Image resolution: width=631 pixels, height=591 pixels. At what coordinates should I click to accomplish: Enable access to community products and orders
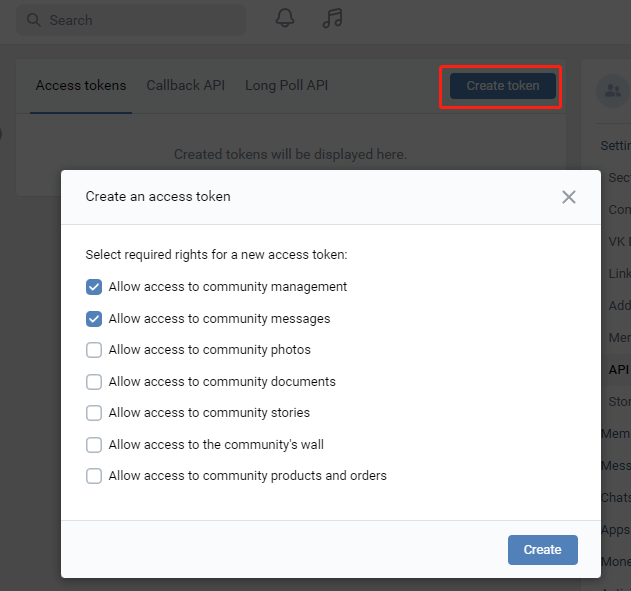(x=94, y=476)
